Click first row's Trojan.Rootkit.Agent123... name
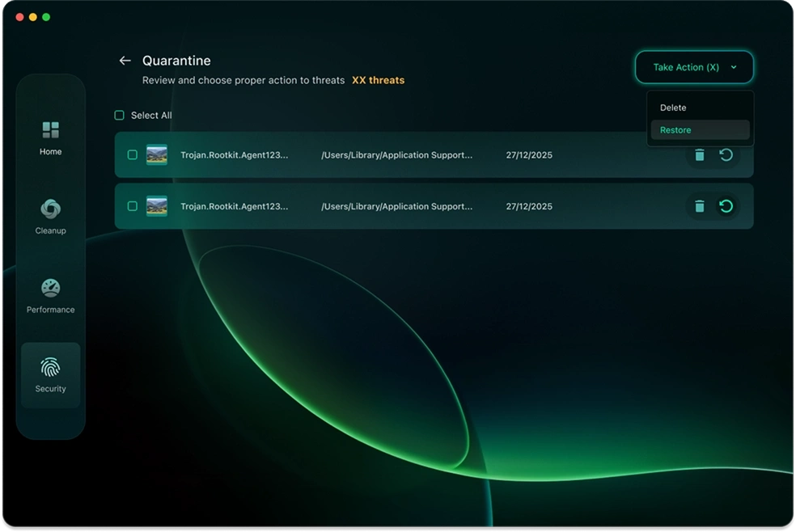Viewport: 796px width, 532px height. (x=234, y=154)
